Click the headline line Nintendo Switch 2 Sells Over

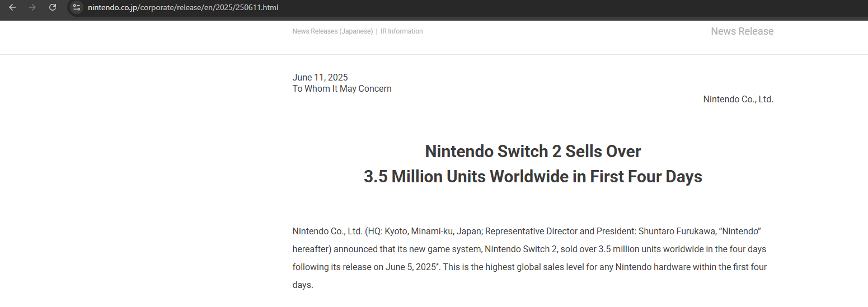pos(533,151)
